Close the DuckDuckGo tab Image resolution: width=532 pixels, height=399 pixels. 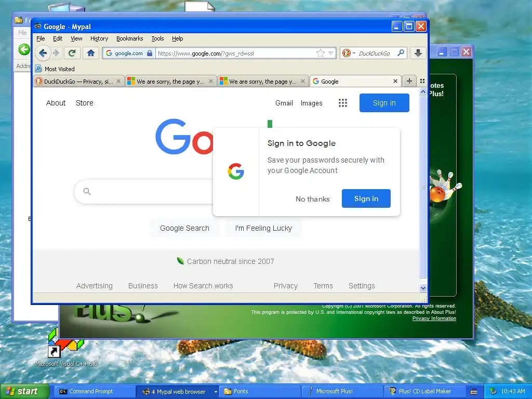[x=118, y=81]
